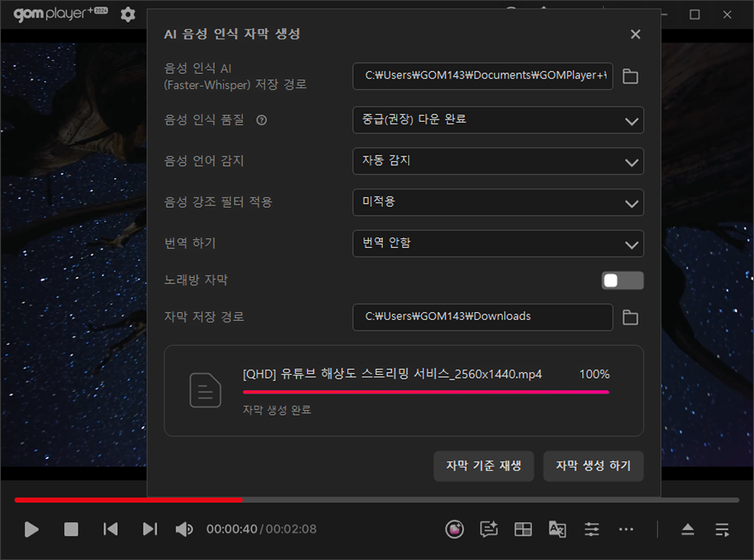Expand the 음성 인식 품질 dropdown
Viewport: 754px width, 560px height.
[497, 120]
